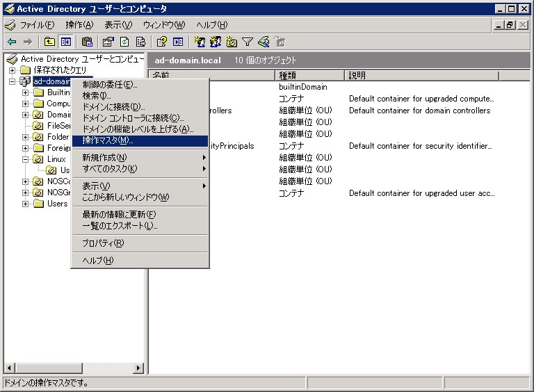The height and width of the screenshot is (392, 534).
Task: Click the Builtin folder icon in tree
Action: [x=39, y=92]
